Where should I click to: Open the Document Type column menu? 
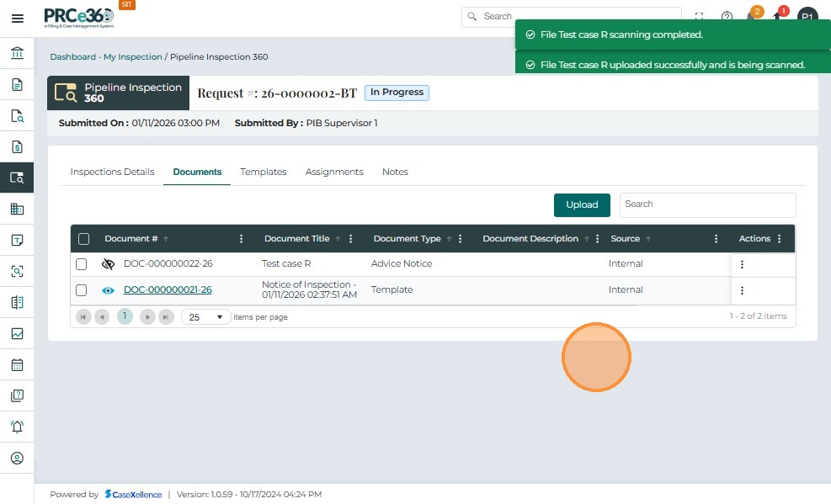[x=460, y=239]
